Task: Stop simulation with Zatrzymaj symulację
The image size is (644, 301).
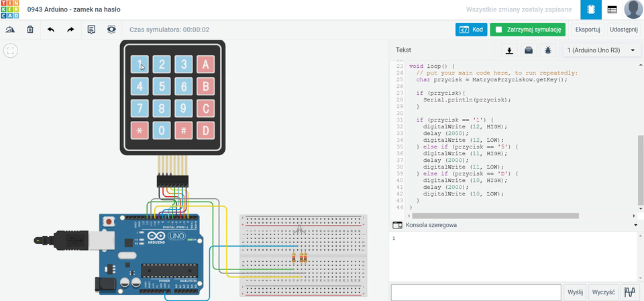Action: click(528, 30)
